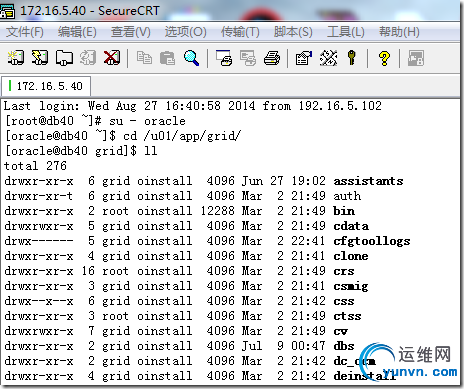Click the Quick Connect toolbar icon
This screenshot has width=464, height=389.
40,58
